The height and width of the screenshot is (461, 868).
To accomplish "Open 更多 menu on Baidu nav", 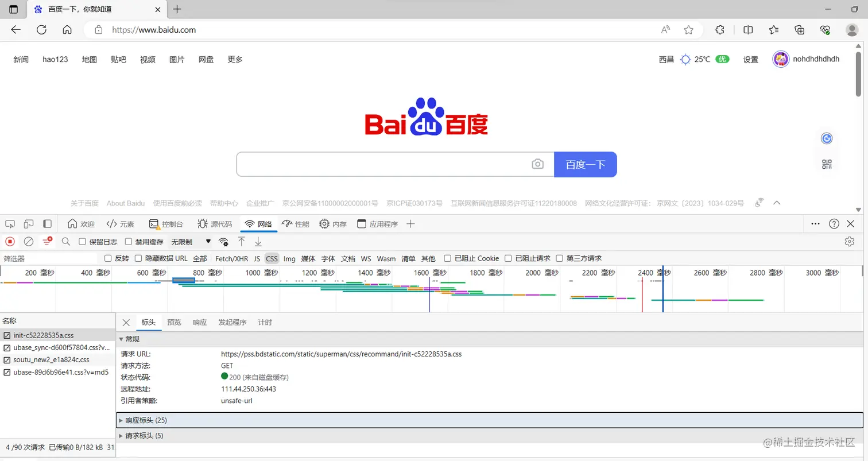I will 235,59.
